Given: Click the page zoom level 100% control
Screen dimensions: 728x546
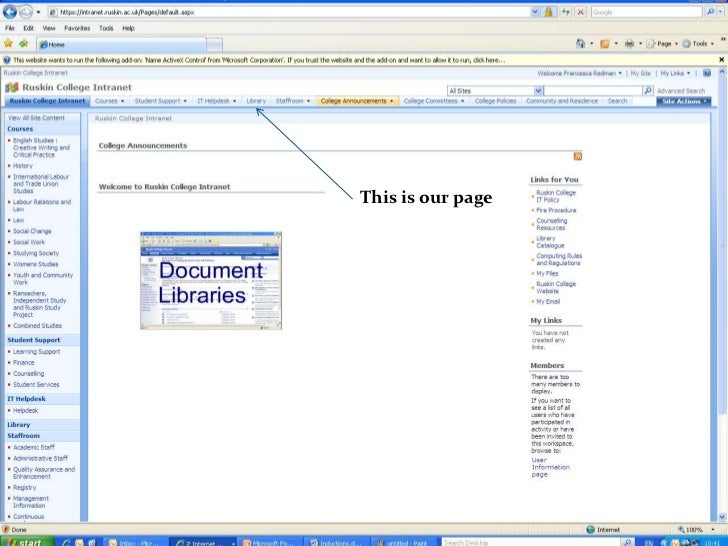Looking at the screenshot, I should (695, 529).
